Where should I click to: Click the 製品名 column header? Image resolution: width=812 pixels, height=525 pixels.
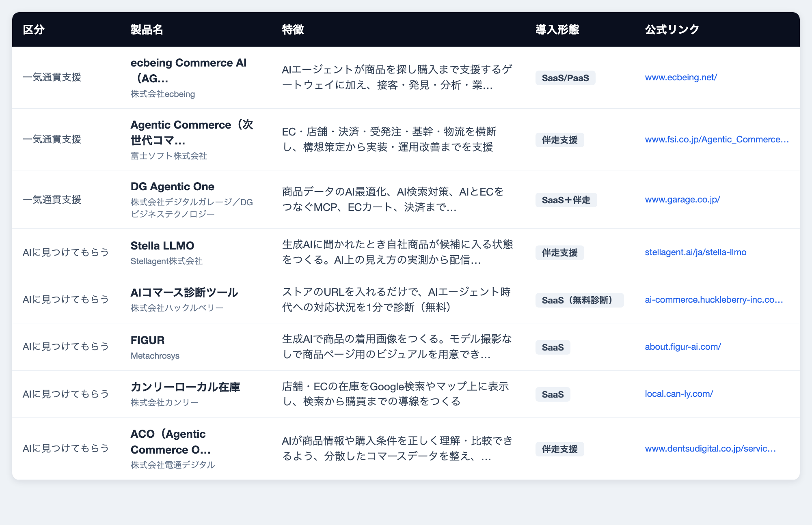(x=147, y=30)
